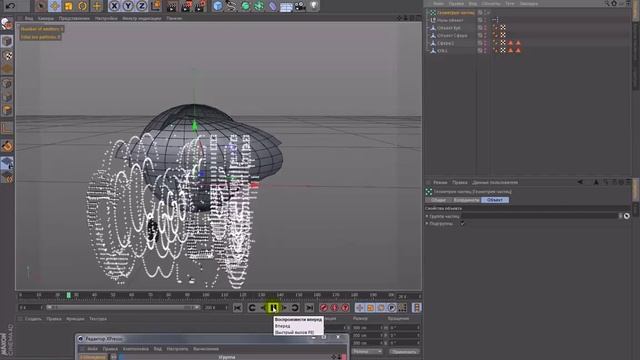The image size is (640, 360).
Task: Select the Объект Куб row in the object manager
Action: click(449, 28)
